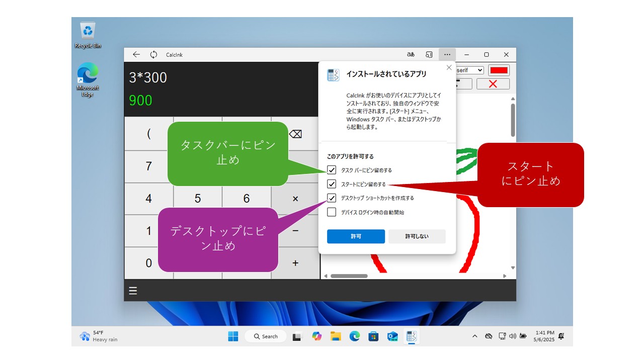
Task: Open File Explorer from taskbar
Action: pyautogui.click(x=336, y=336)
